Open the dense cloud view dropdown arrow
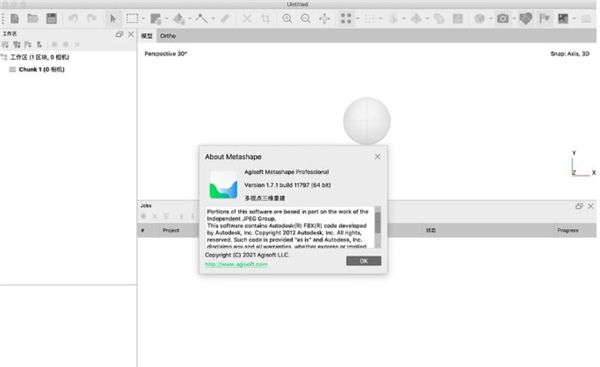This screenshot has height=367, width=600. point(380,19)
